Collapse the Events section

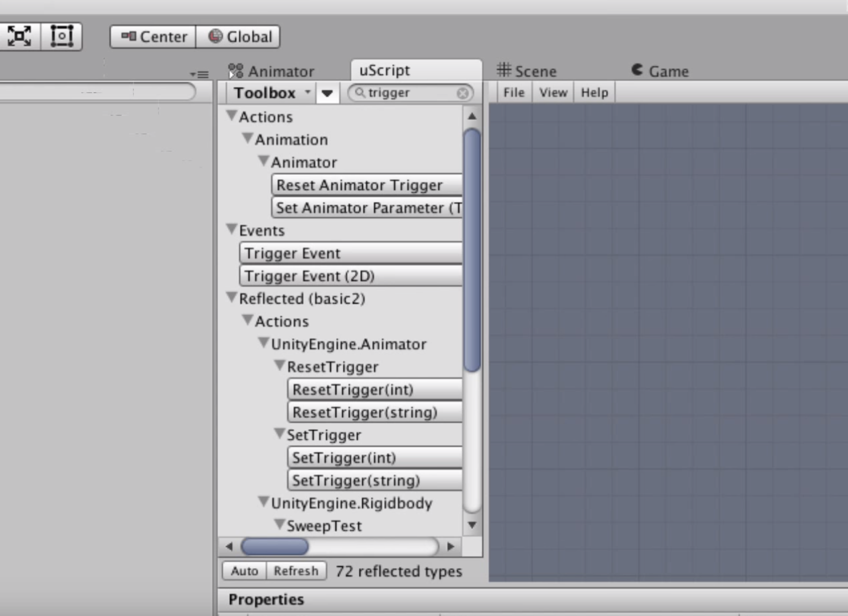(231, 228)
